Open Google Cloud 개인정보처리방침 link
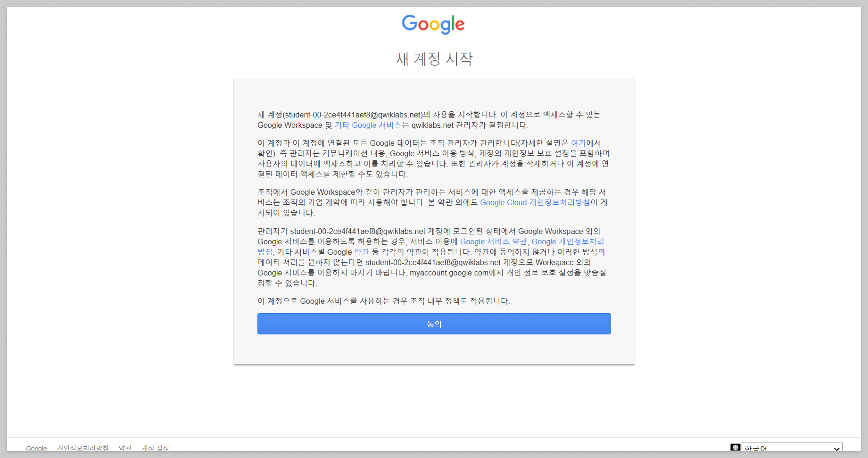This screenshot has height=458, width=868. (x=535, y=202)
